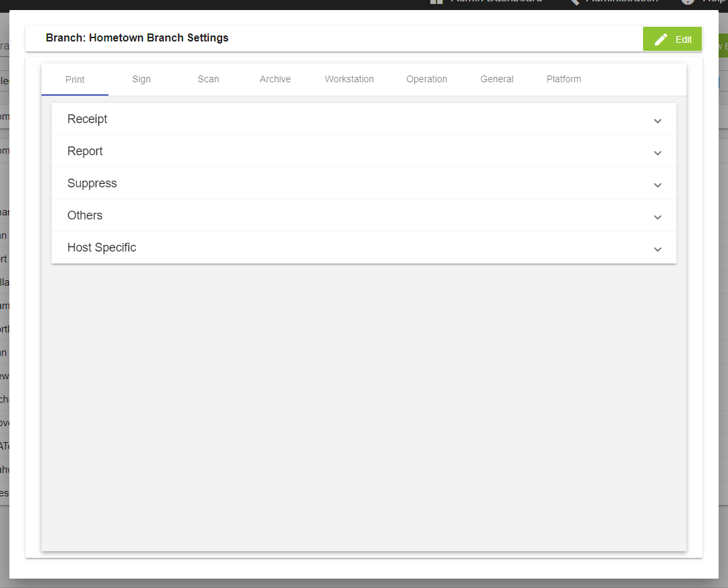Expand the Report section chevron

pos(658,153)
